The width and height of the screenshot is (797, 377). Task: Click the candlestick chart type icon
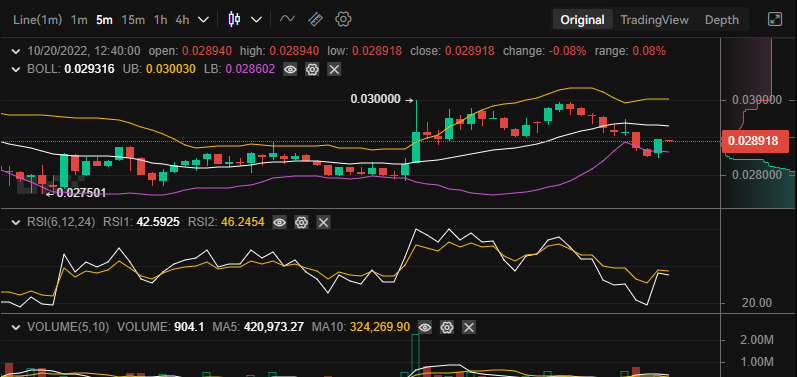234,19
